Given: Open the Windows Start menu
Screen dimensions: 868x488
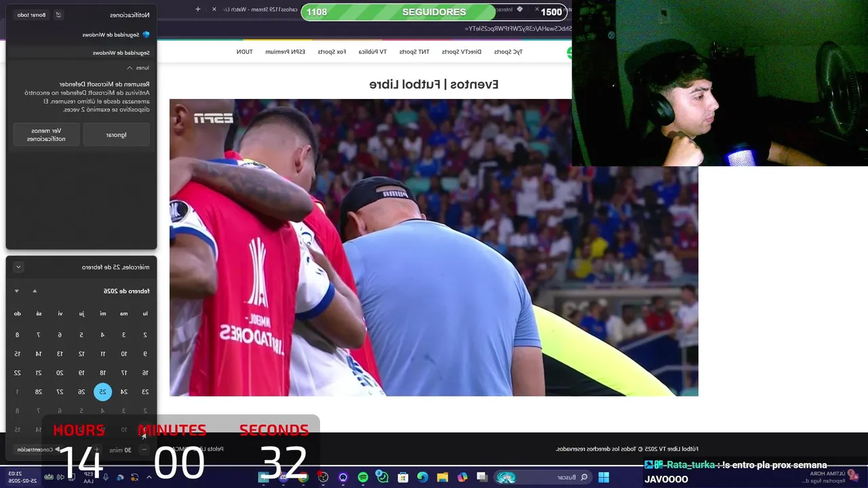Looking at the screenshot, I should click(x=604, y=477).
